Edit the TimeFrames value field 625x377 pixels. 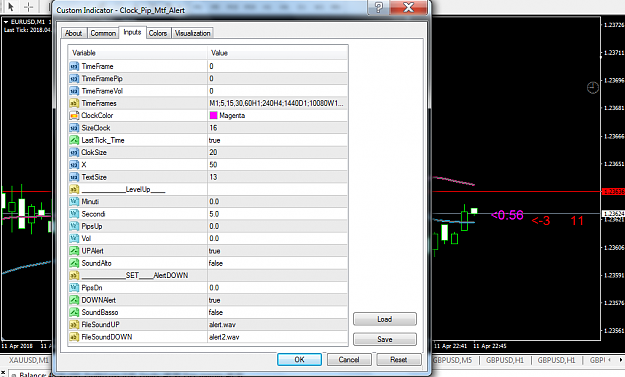278,104
